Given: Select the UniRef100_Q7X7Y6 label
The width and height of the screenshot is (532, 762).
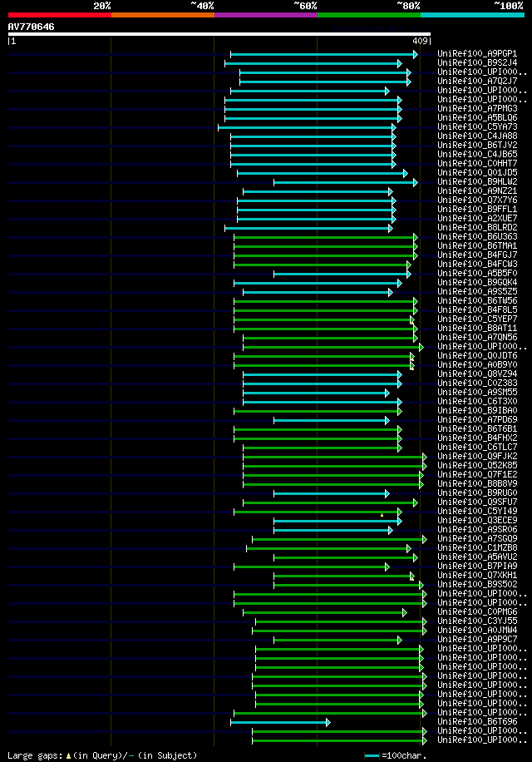Looking at the screenshot, I should tap(477, 200).
